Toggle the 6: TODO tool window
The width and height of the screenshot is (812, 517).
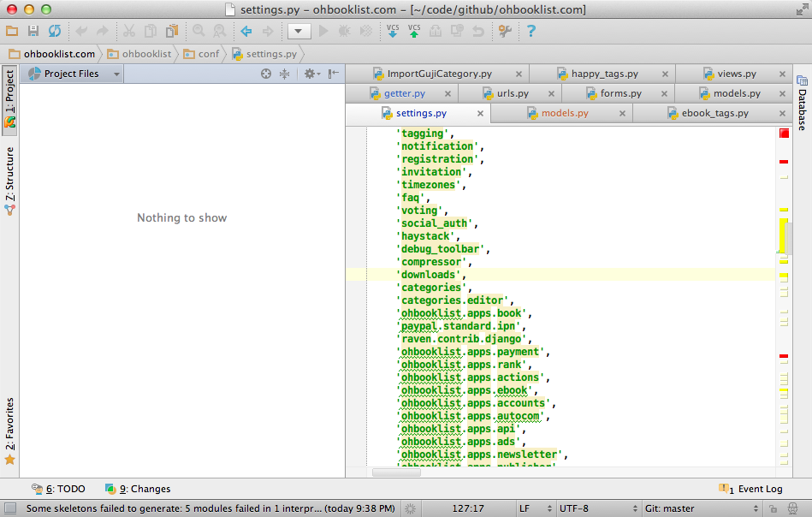pos(58,489)
